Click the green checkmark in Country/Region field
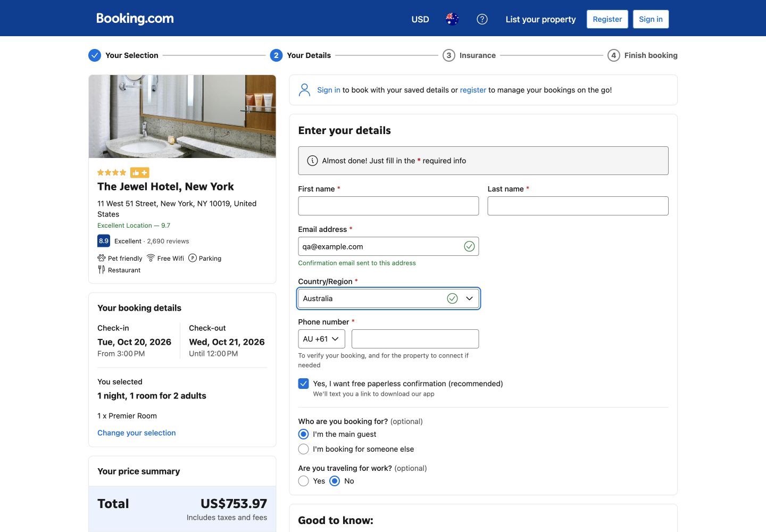 (x=452, y=298)
